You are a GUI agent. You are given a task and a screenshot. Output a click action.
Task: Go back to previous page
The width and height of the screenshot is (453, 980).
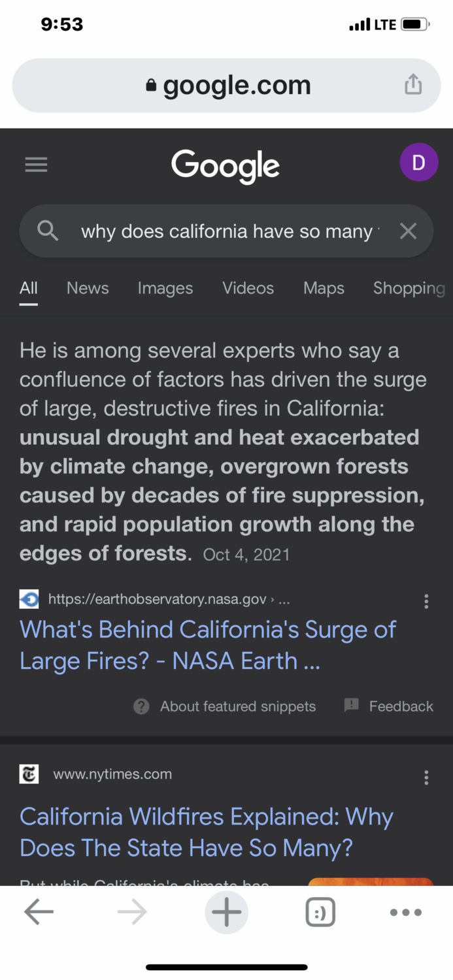[x=39, y=912]
